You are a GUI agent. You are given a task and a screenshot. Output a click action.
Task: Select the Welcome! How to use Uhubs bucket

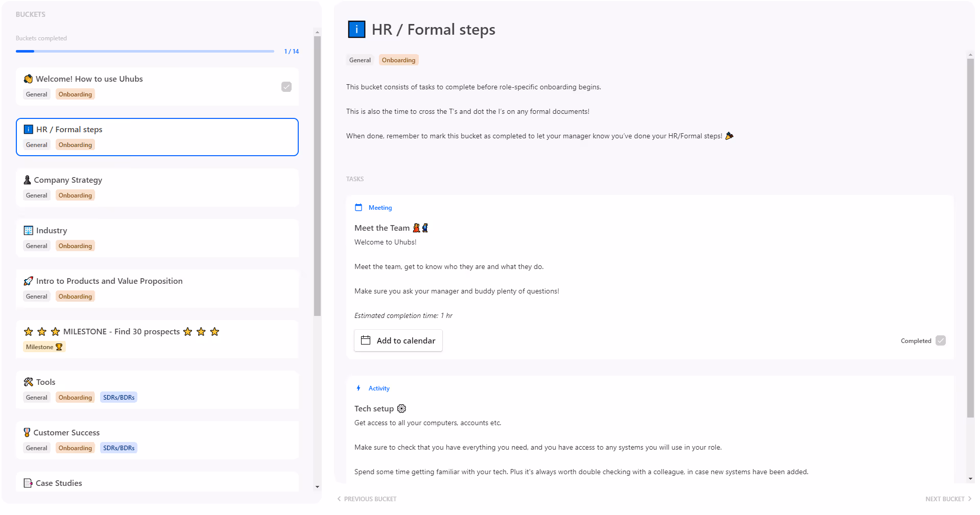(x=157, y=86)
